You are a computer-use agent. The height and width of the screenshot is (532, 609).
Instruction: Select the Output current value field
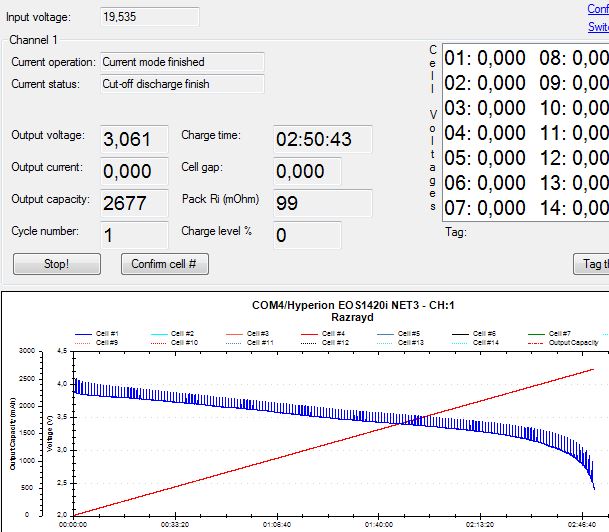point(134,171)
